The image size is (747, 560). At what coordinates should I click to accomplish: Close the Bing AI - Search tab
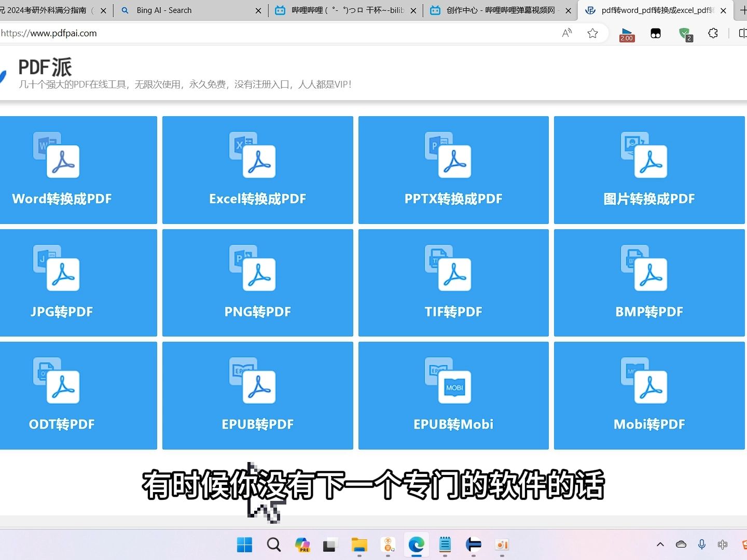pos(258,10)
